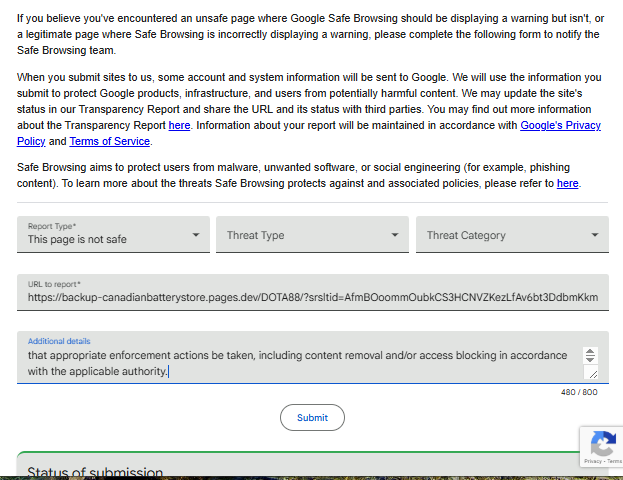Click the 'Additional details' label
Viewport: 623px width, 480px height.
coord(59,341)
